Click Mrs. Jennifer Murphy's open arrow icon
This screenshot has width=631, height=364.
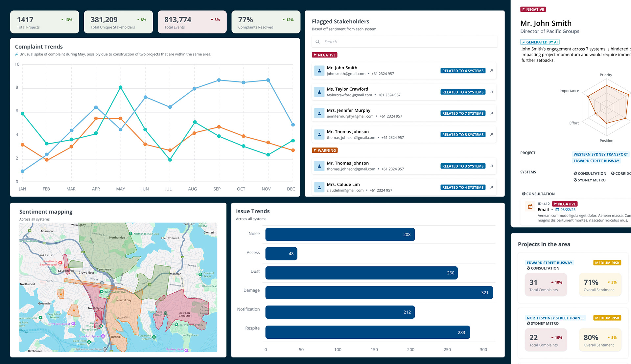491,113
